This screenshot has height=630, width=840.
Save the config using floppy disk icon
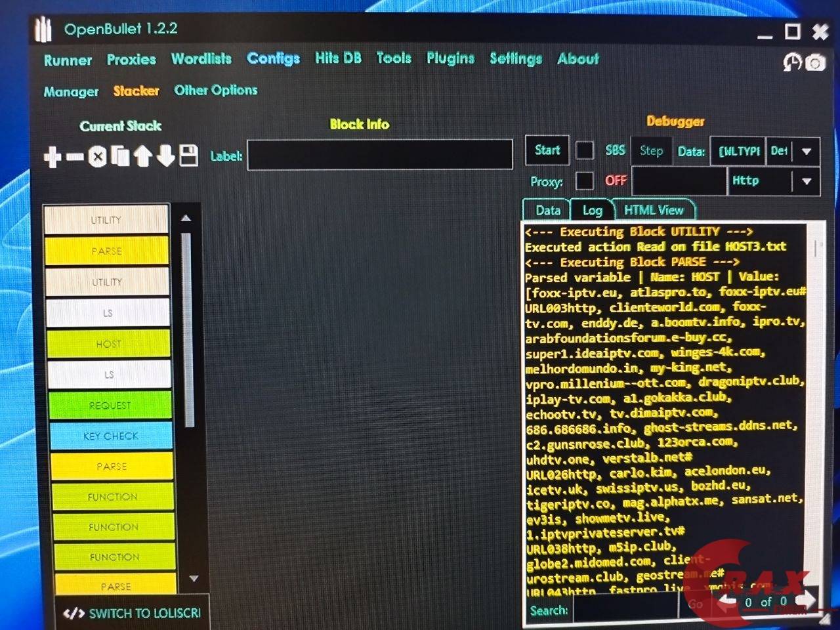(x=189, y=156)
